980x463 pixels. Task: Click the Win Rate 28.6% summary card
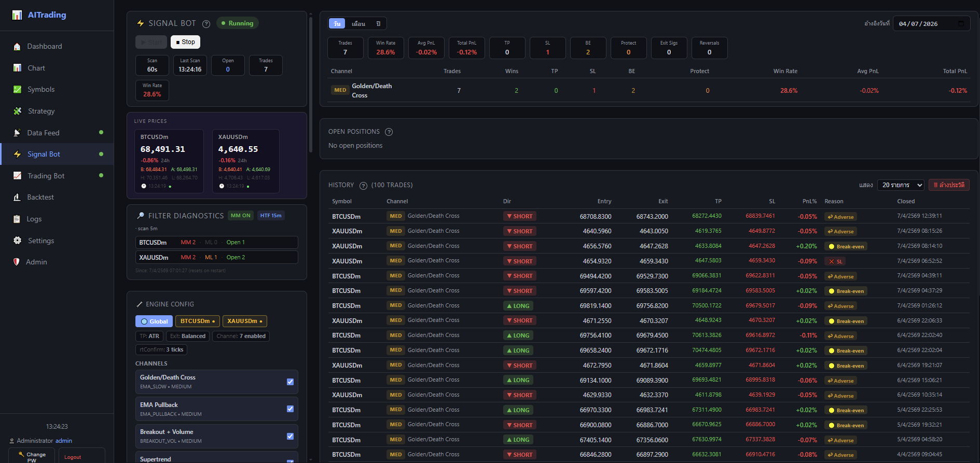386,48
